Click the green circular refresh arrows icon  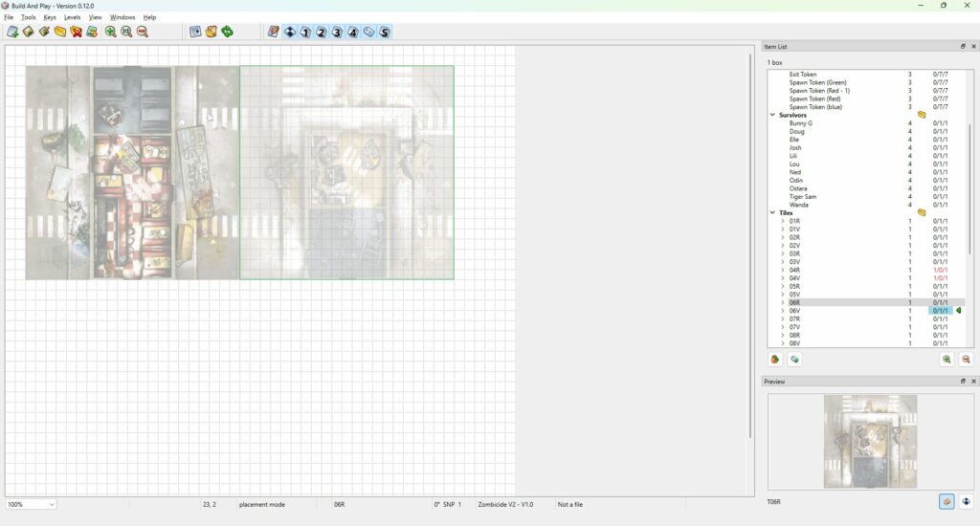(x=228, y=32)
